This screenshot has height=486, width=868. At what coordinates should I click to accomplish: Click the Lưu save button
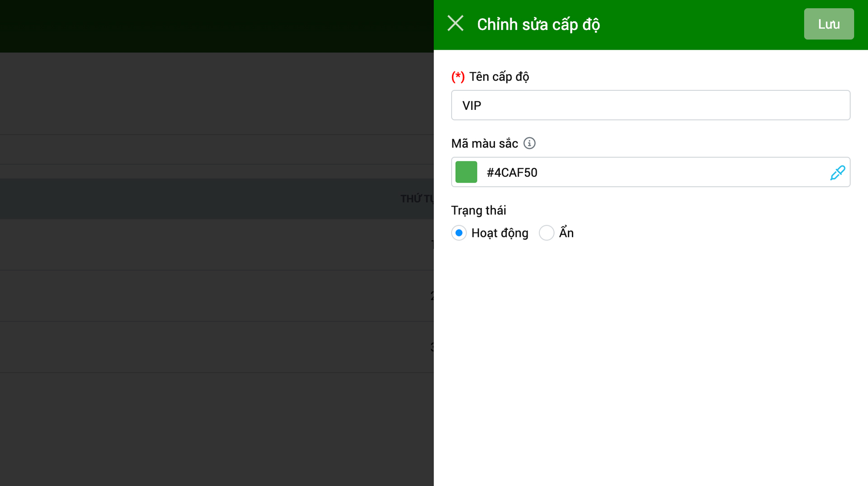click(828, 24)
